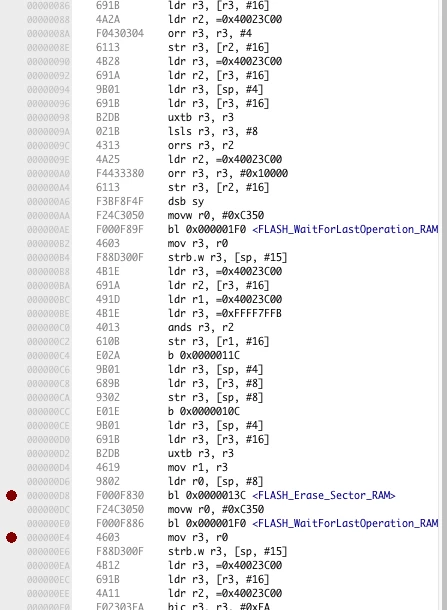
Task: Select 'orrs r3, r2' instruction
Action: coord(201,145)
